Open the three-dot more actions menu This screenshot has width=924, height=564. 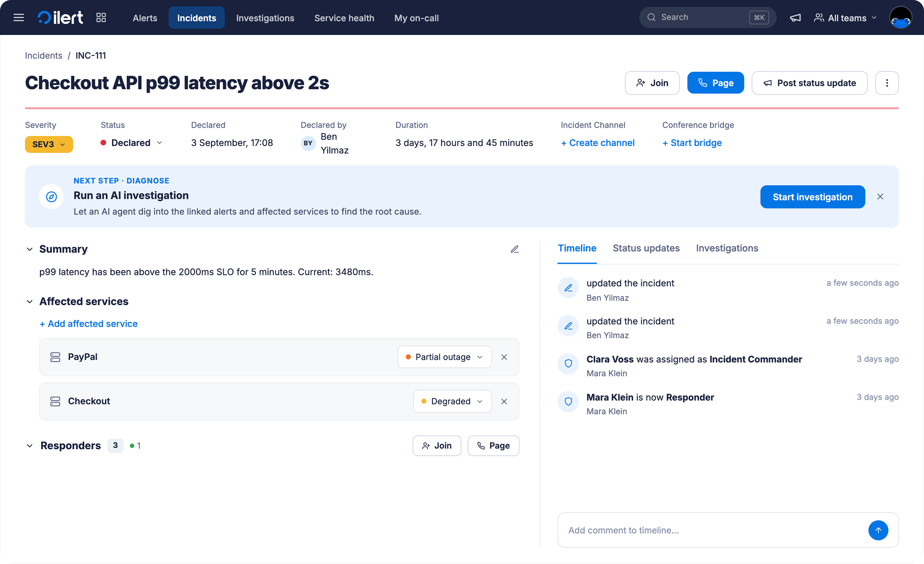[x=887, y=83]
